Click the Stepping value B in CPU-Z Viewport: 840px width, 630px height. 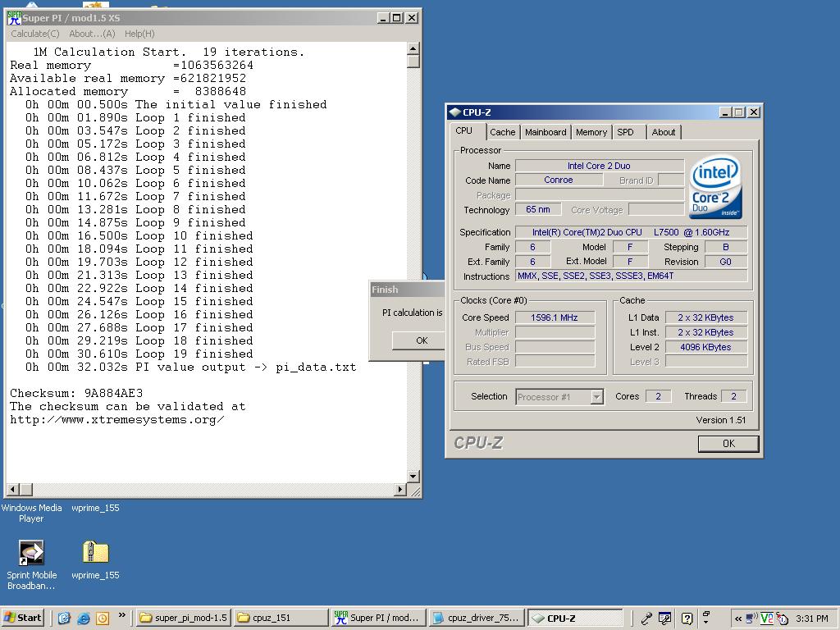click(x=725, y=247)
